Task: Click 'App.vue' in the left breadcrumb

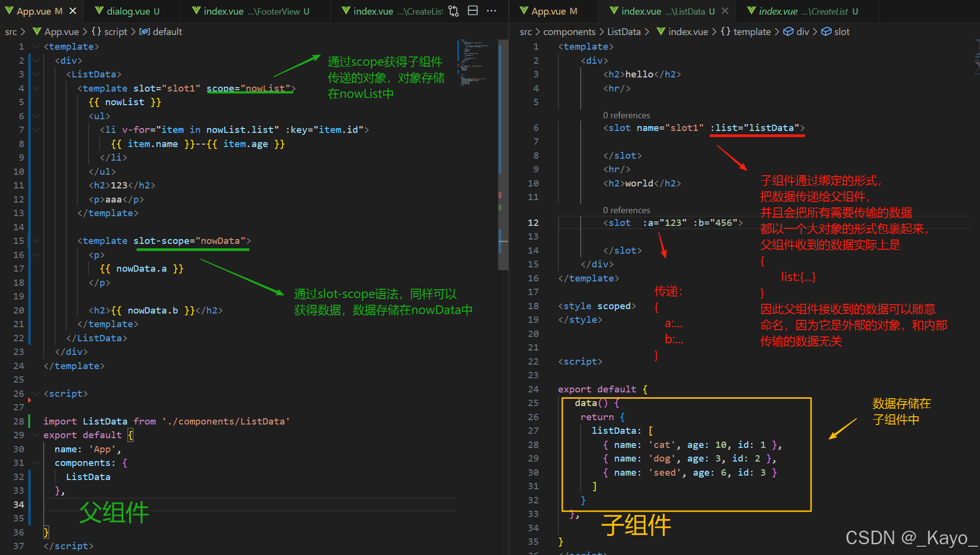Action: pos(61,32)
